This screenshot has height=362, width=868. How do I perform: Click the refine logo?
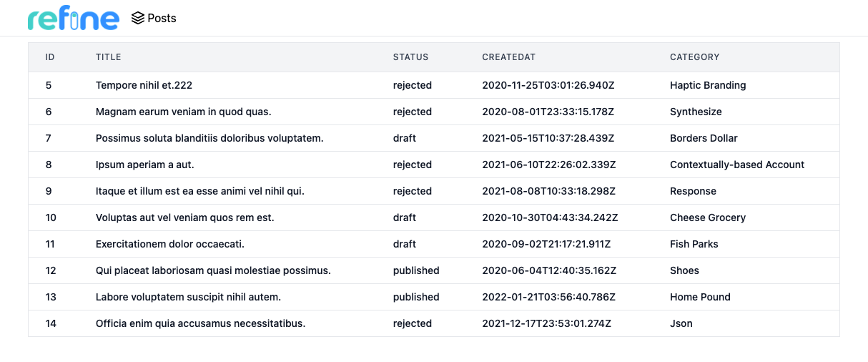click(x=73, y=19)
